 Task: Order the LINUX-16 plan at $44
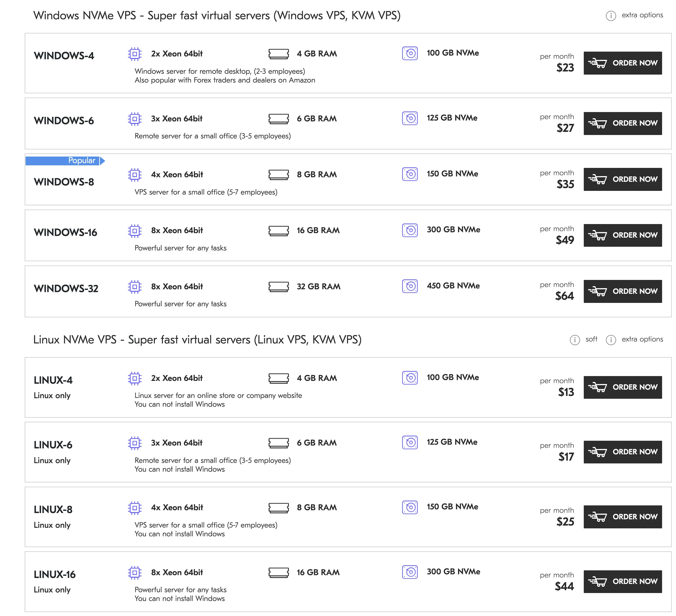coord(622,581)
